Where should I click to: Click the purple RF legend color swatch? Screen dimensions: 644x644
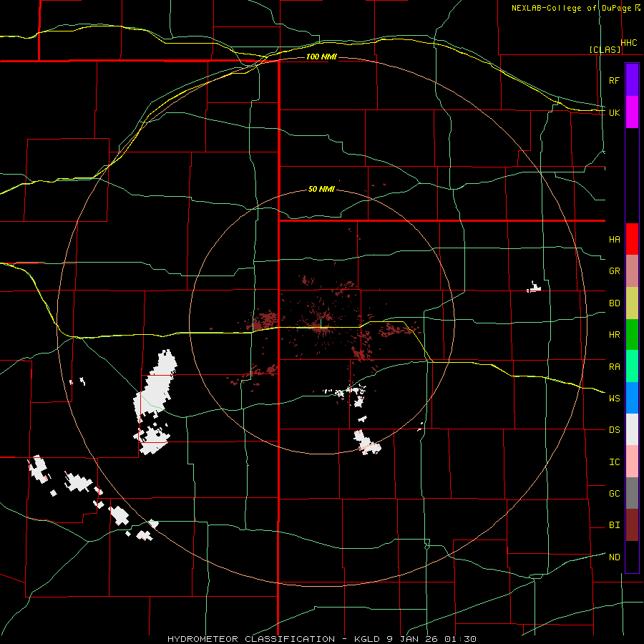point(632,80)
